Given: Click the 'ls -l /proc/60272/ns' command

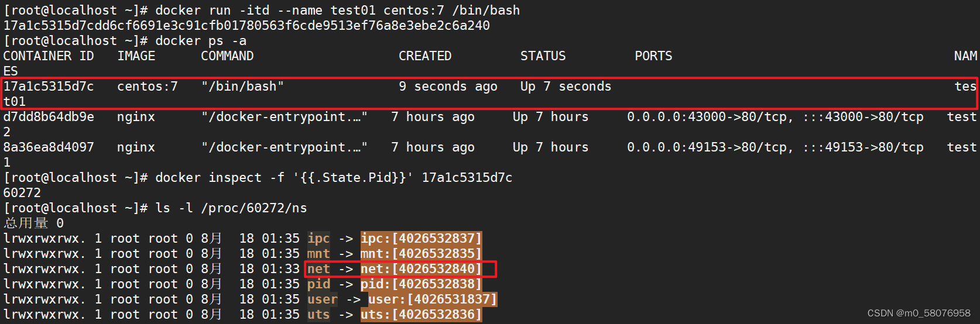Looking at the screenshot, I should [231, 208].
